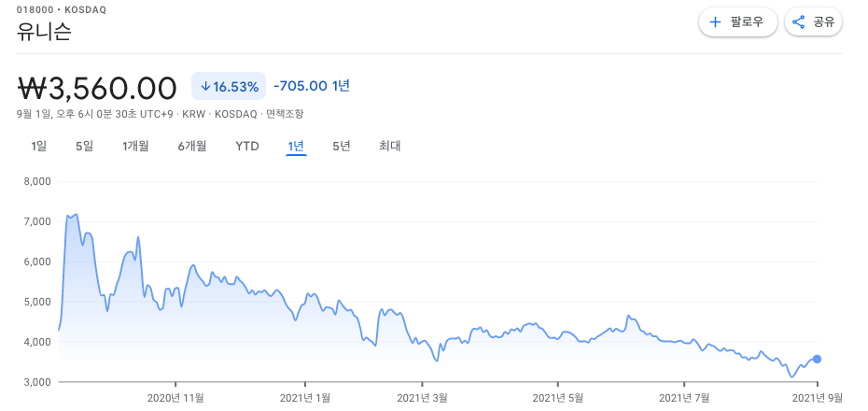This screenshot has width=868, height=411.
Task: Click the 2020년 11월 axis label
Action: click(x=175, y=397)
